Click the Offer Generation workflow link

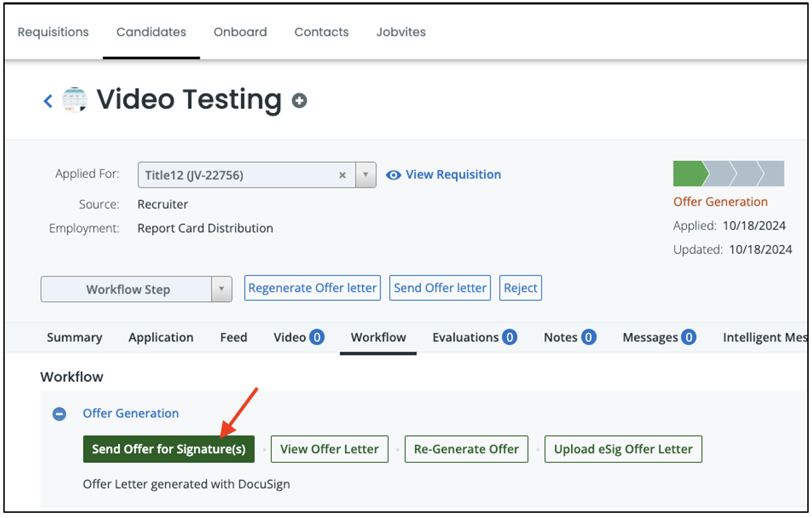[131, 413]
